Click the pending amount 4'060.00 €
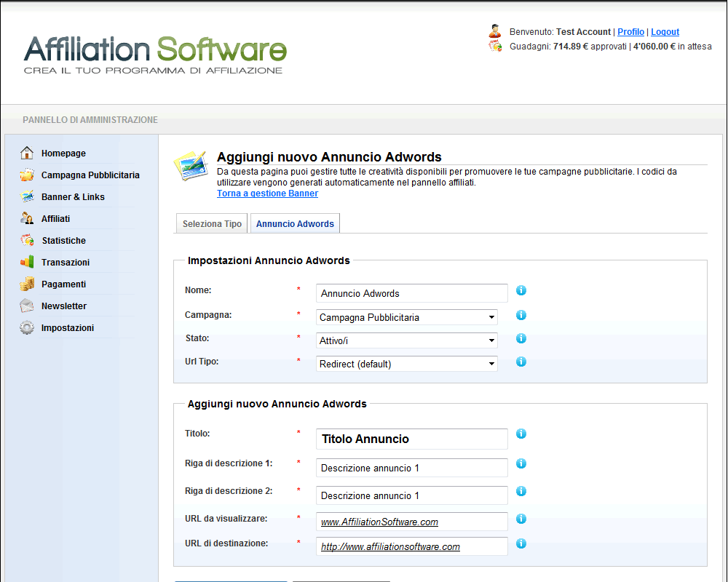Screen dimensions: 728x582 pos(654,47)
